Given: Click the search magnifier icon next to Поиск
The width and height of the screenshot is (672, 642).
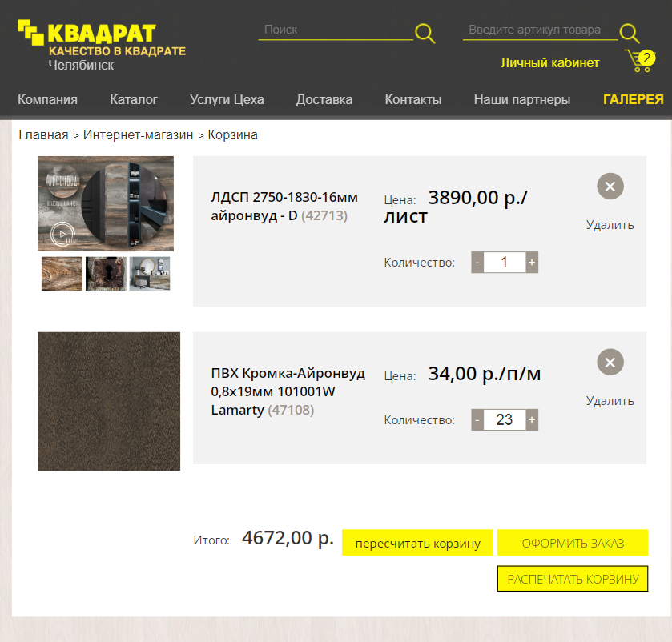Looking at the screenshot, I should pyautogui.click(x=425, y=33).
